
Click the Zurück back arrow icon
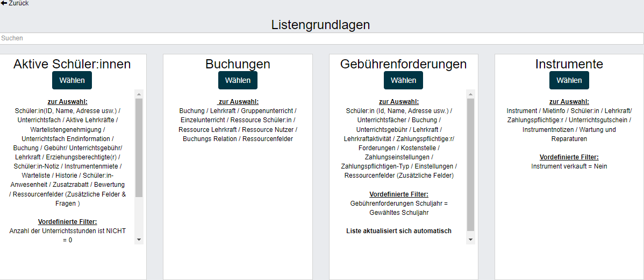4,3
